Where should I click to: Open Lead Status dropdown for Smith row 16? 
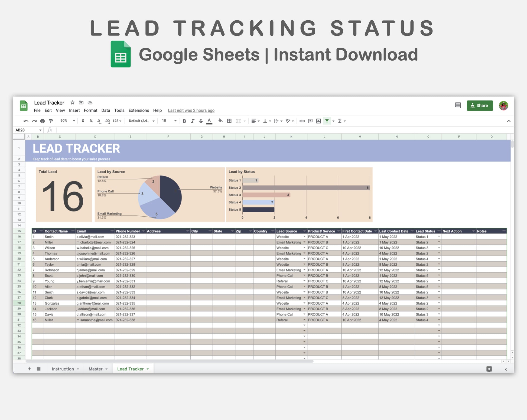tap(439, 237)
